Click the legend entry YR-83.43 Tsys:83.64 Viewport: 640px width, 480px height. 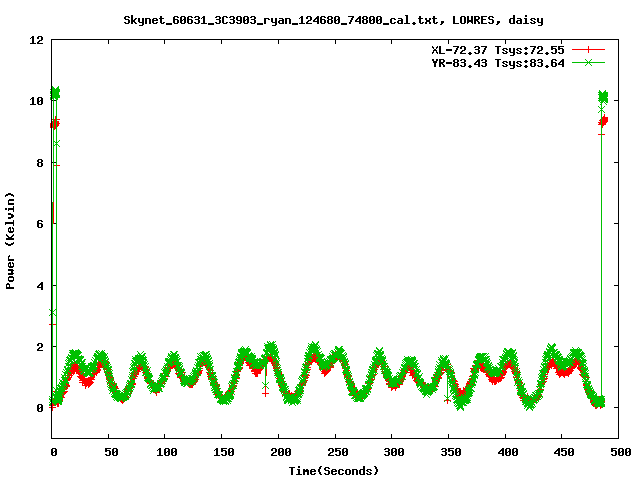[x=498, y=63]
